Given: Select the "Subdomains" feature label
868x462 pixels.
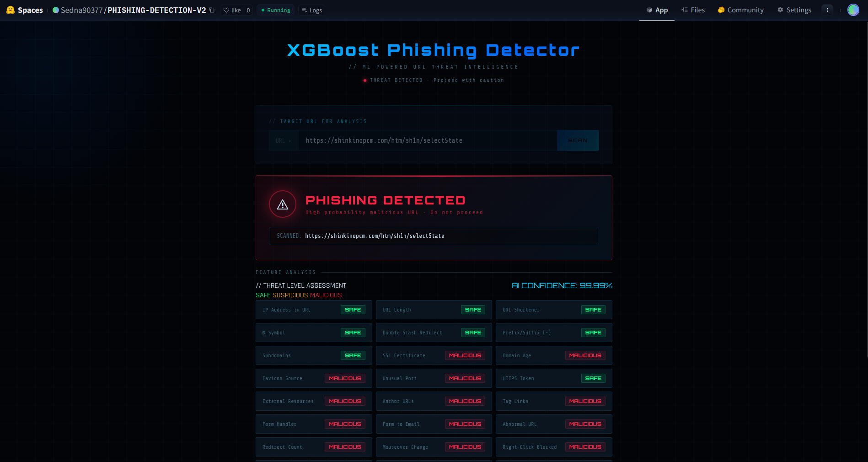Looking at the screenshot, I should click(277, 355).
